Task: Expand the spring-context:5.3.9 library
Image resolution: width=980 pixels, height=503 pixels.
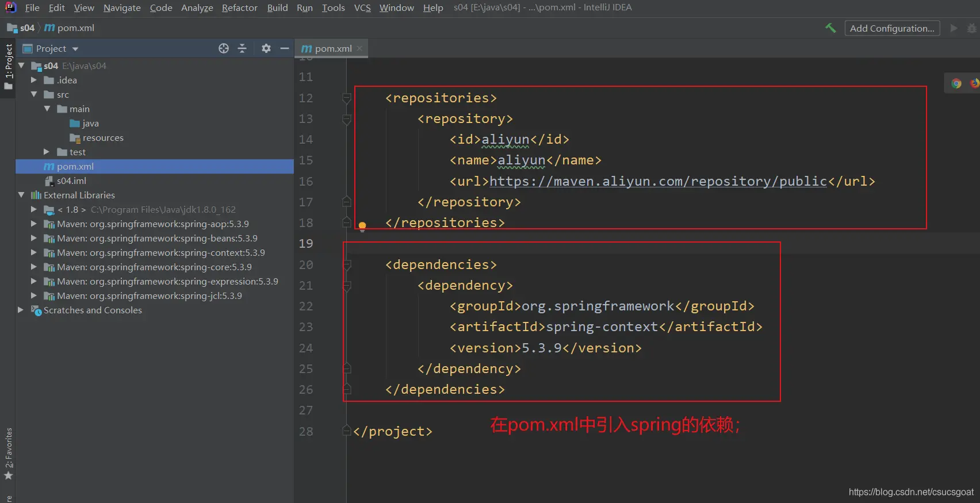Action: pyautogui.click(x=34, y=253)
